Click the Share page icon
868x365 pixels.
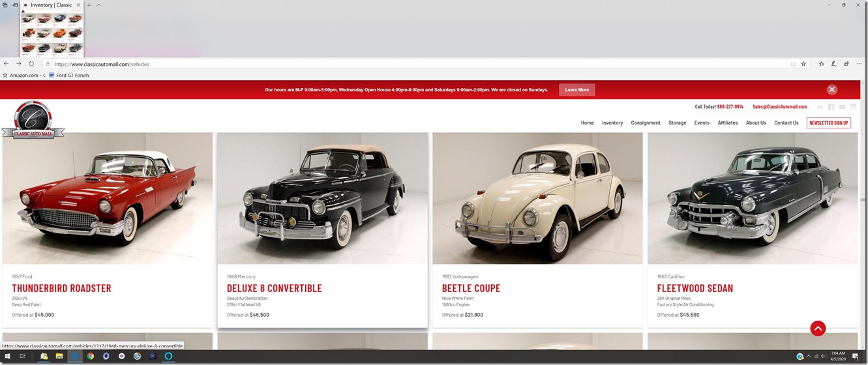click(x=846, y=64)
